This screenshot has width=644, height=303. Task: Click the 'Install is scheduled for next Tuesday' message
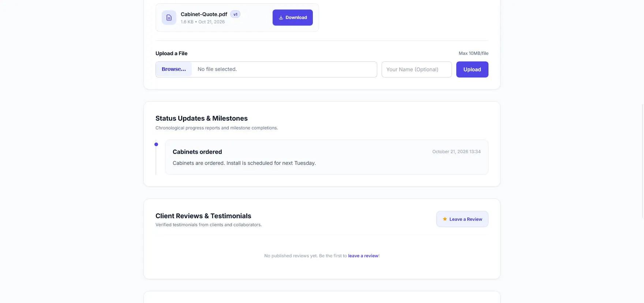click(x=271, y=163)
